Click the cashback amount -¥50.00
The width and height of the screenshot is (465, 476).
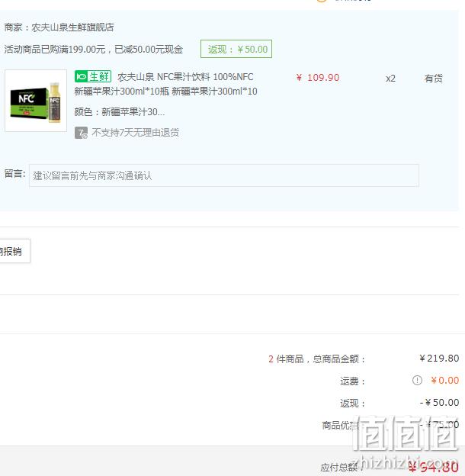(439, 403)
